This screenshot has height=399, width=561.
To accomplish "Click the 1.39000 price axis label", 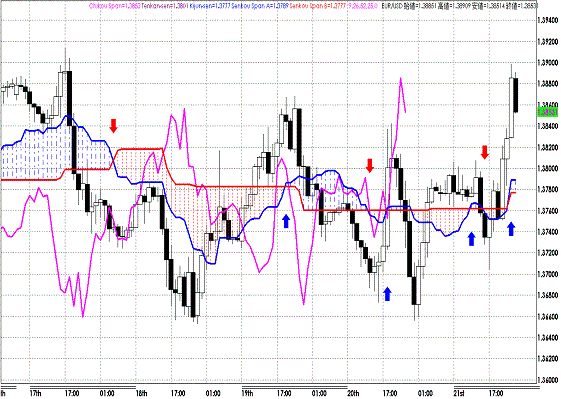I will click(548, 63).
